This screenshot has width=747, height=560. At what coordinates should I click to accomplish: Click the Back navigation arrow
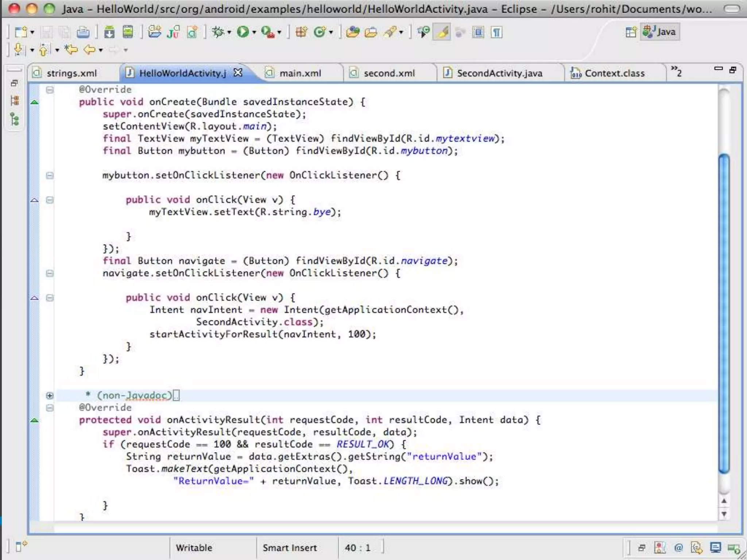pyautogui.click(x=89, y=49)
